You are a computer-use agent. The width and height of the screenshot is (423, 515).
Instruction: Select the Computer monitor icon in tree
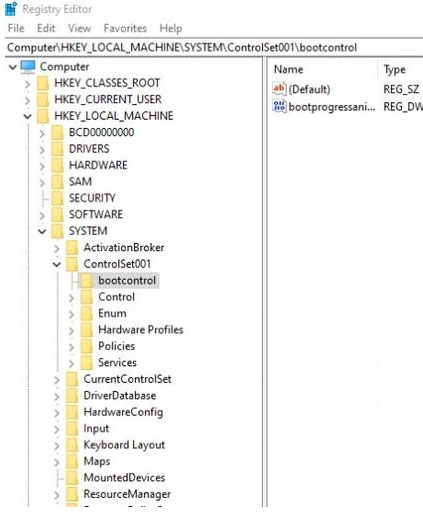[x=28, y=67]
